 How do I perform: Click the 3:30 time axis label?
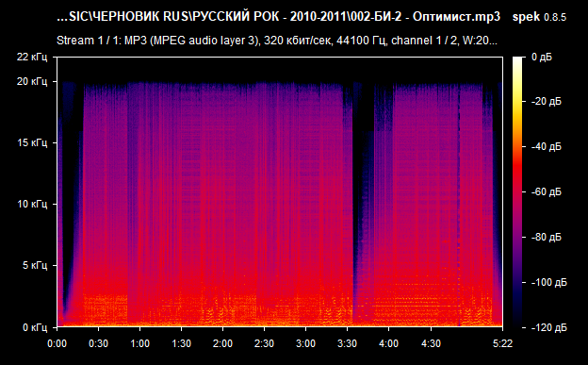coord(347,343)
